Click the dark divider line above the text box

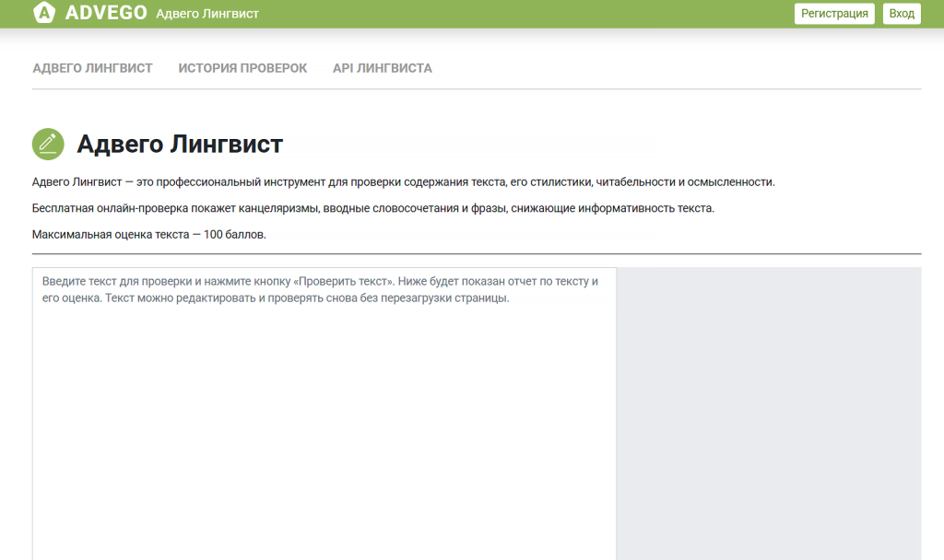pos(477,253)
